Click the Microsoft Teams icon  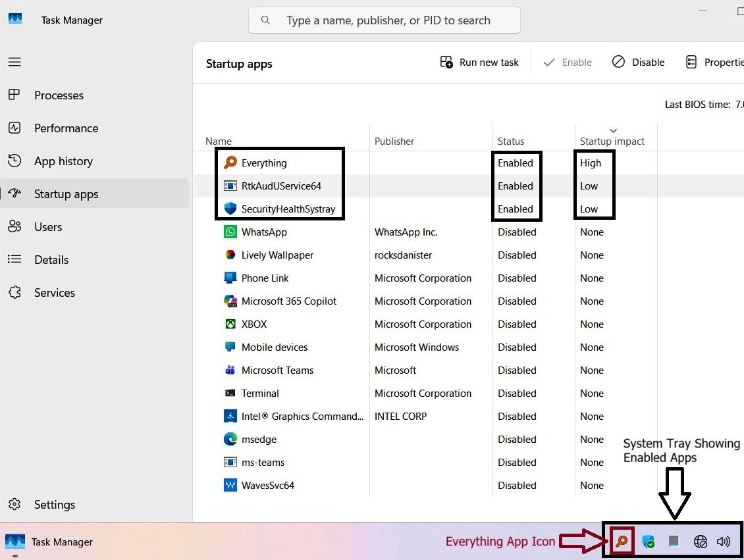[x=230, y=370]
